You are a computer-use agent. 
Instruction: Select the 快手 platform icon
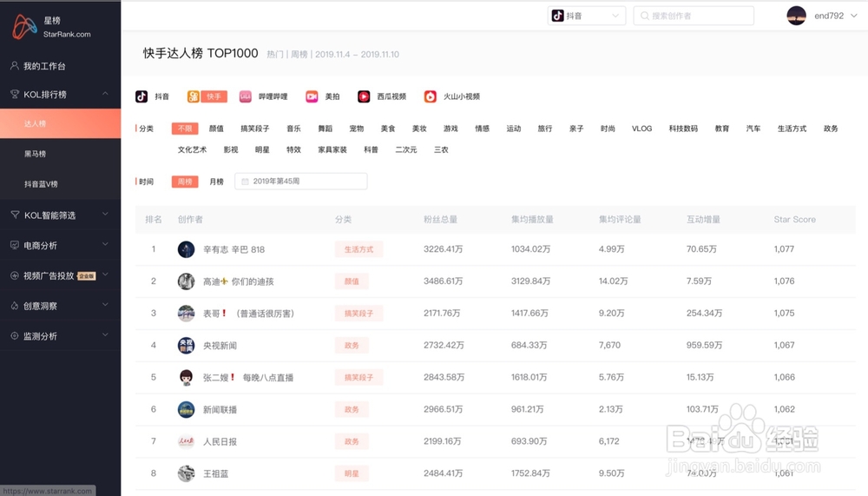click(194, 96)
